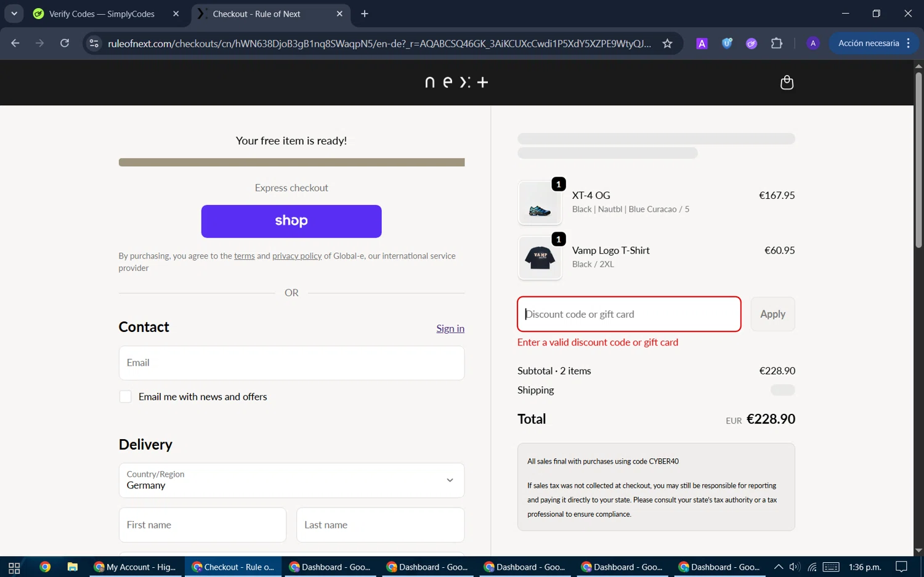Open site information icon in address bar
Image resolution: width=924 pixels, height=577 pixels.
tap(94, 43)
